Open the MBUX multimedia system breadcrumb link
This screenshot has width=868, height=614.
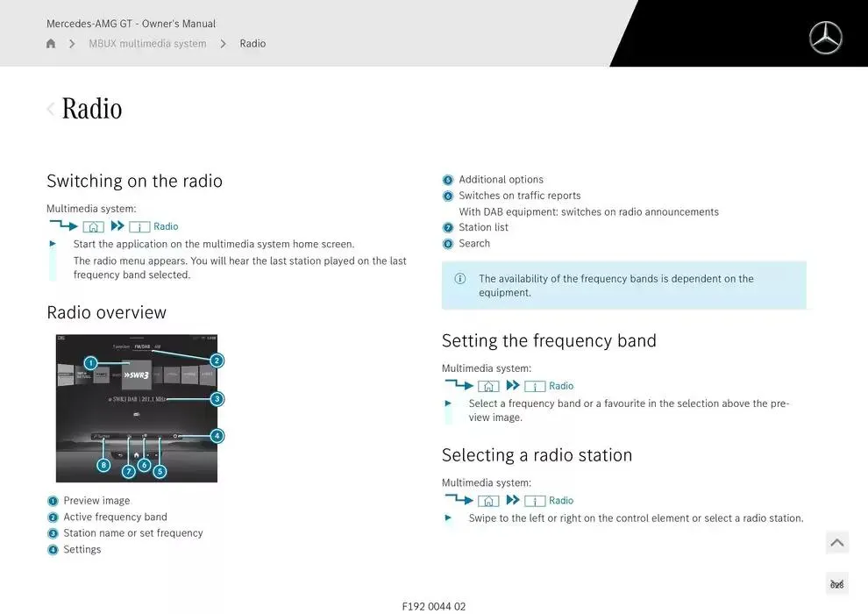(147, 44)
